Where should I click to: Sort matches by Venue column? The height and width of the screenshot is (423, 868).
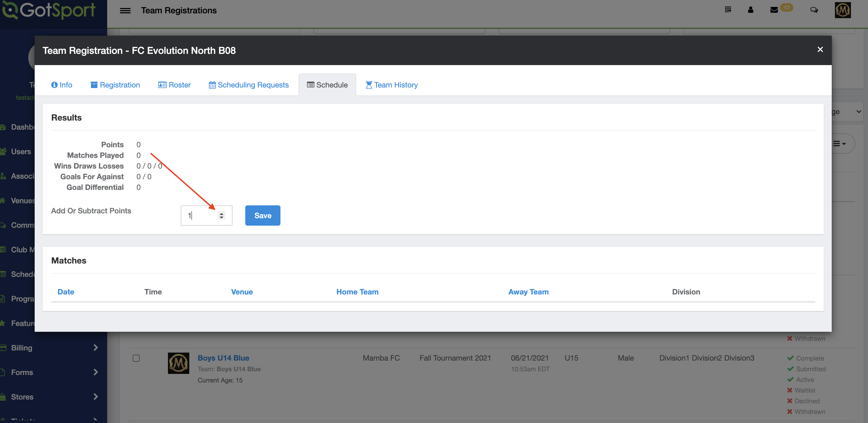(x=242, y=292)
